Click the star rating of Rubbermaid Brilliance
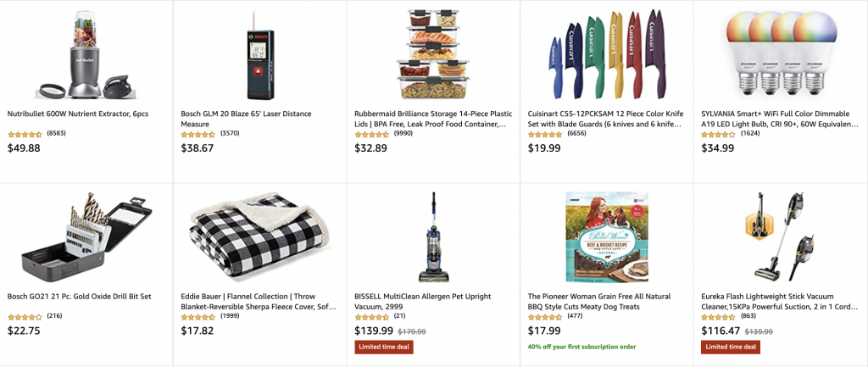This screenshot has width=868, height=367. click(372, 135)
